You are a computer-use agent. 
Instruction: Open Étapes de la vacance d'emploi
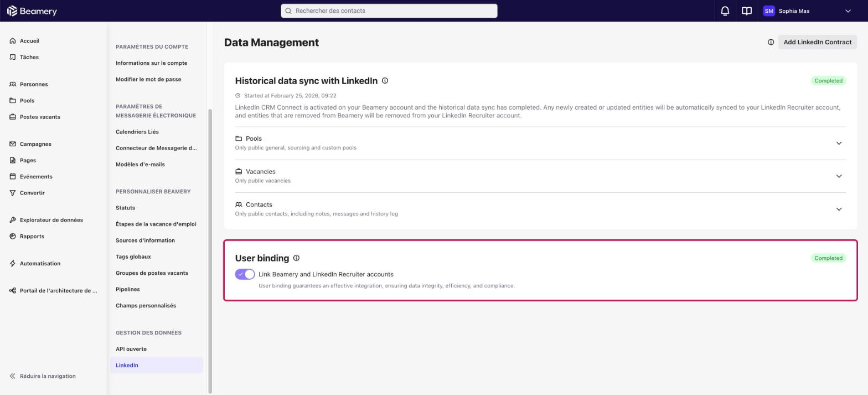tap(156, 224)
